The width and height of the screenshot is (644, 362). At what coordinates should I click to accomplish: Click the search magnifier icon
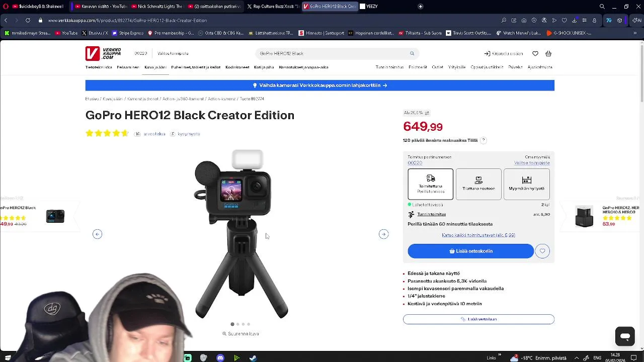(x=412, y=53)
